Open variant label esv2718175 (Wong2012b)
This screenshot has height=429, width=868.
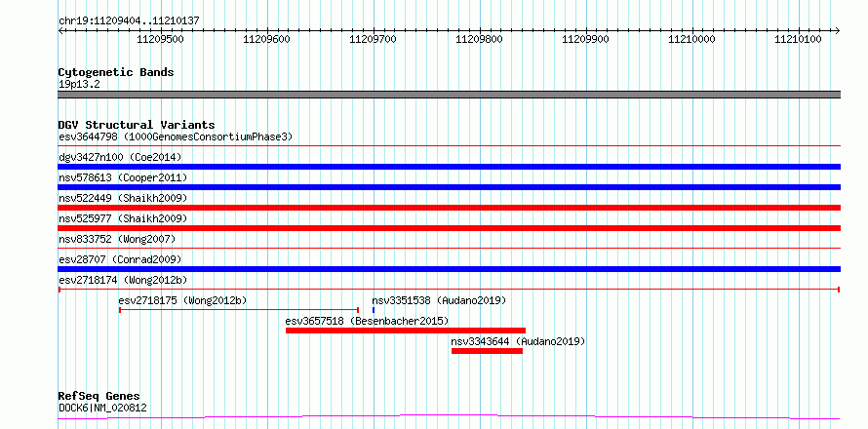(182, 300)
